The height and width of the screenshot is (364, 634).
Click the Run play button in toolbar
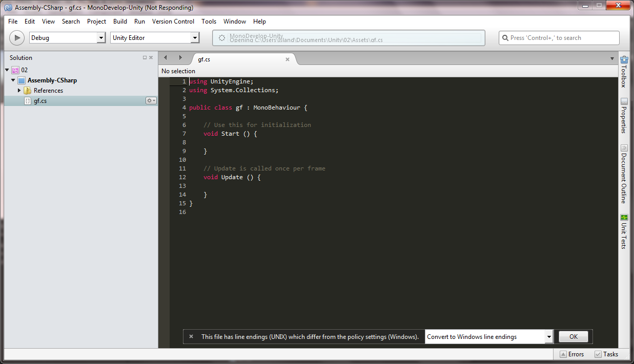[17, 38]
